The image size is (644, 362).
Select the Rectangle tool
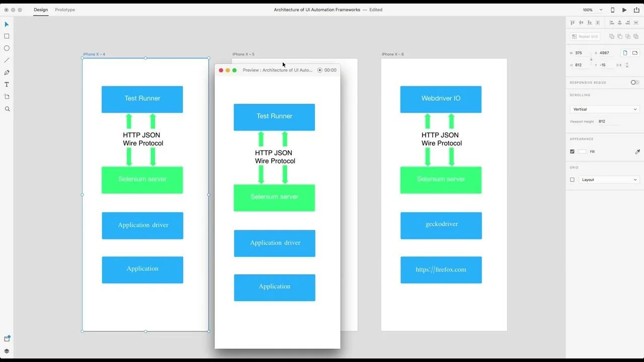[7, 36]
